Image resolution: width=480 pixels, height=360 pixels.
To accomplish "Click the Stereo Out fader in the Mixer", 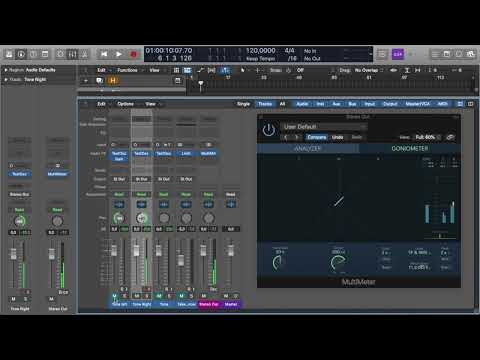I will coord(203,250).
